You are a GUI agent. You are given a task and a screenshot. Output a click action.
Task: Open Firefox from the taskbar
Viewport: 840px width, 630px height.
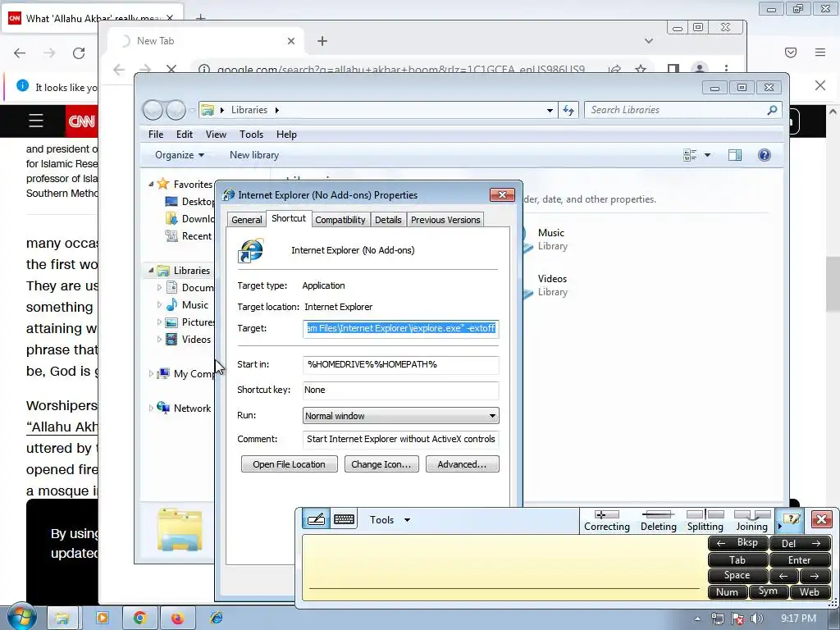[177, 619]
